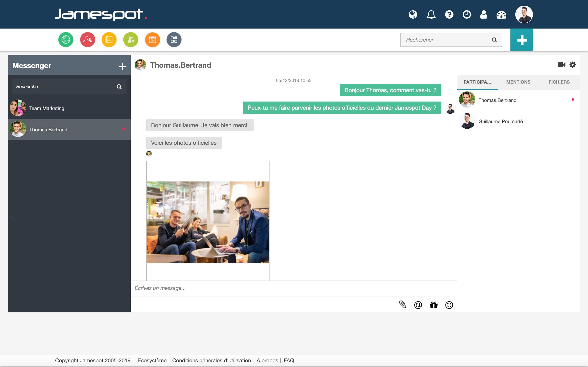The width and height of the screenshot is (588, 367).
Task: Expand the PARTICIPA... participants panel
Action: [477, 82]
